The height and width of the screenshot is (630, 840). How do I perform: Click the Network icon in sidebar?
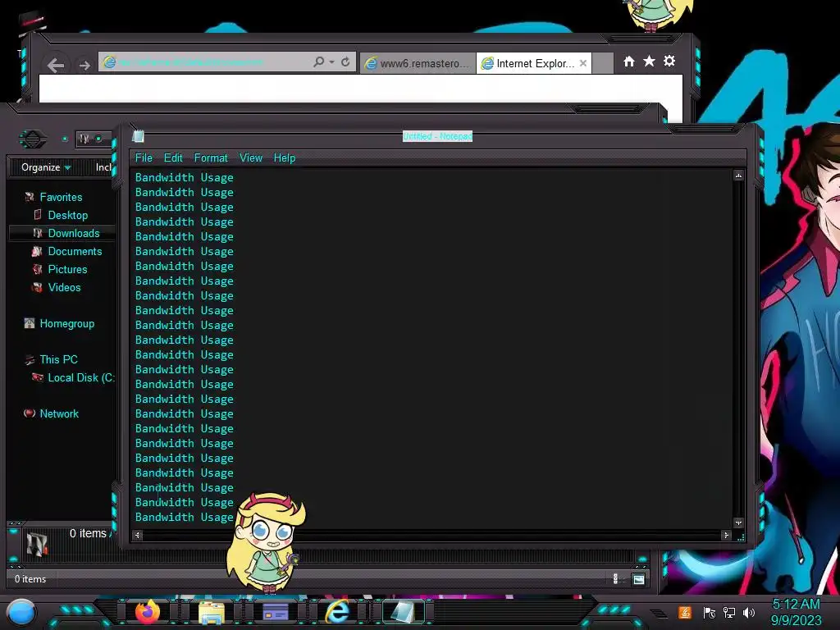pos(30,413)
